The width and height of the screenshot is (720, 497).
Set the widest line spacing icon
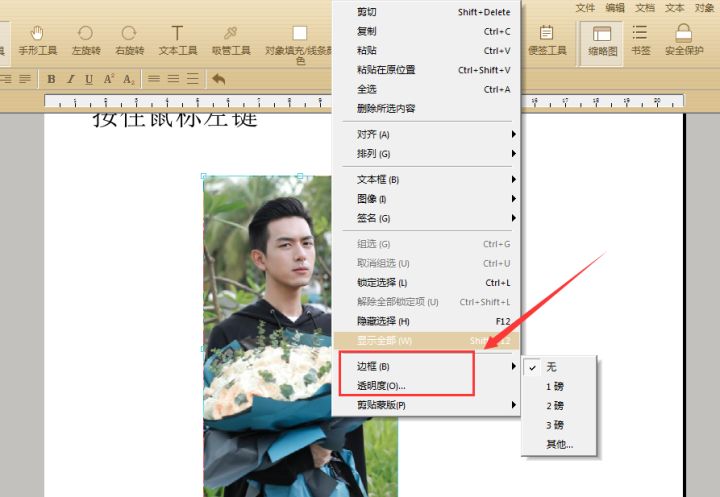pyautogui.click(x=192, y=79)
